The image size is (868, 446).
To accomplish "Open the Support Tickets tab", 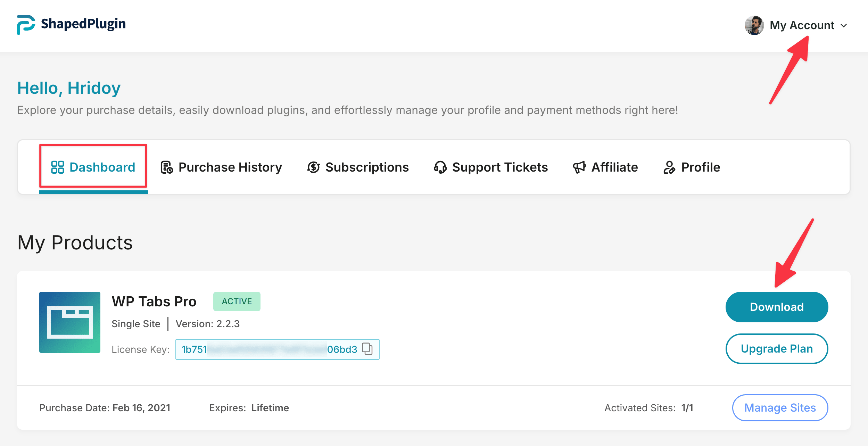I will 491,167.
